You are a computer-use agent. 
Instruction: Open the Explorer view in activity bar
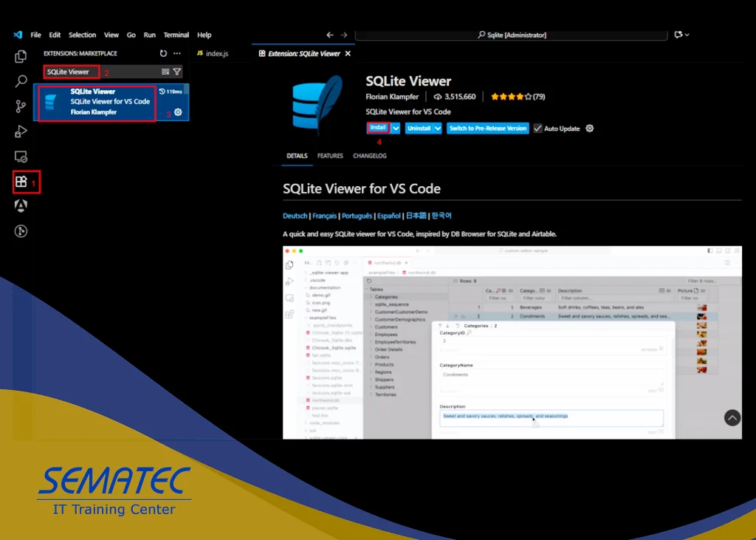[x=21, y=56]
